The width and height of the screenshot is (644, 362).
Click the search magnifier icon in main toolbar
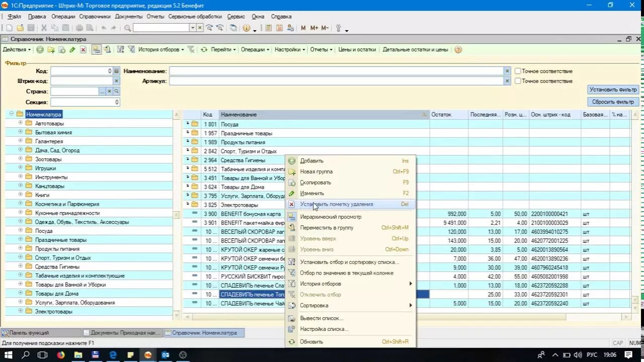coord(127,28)
